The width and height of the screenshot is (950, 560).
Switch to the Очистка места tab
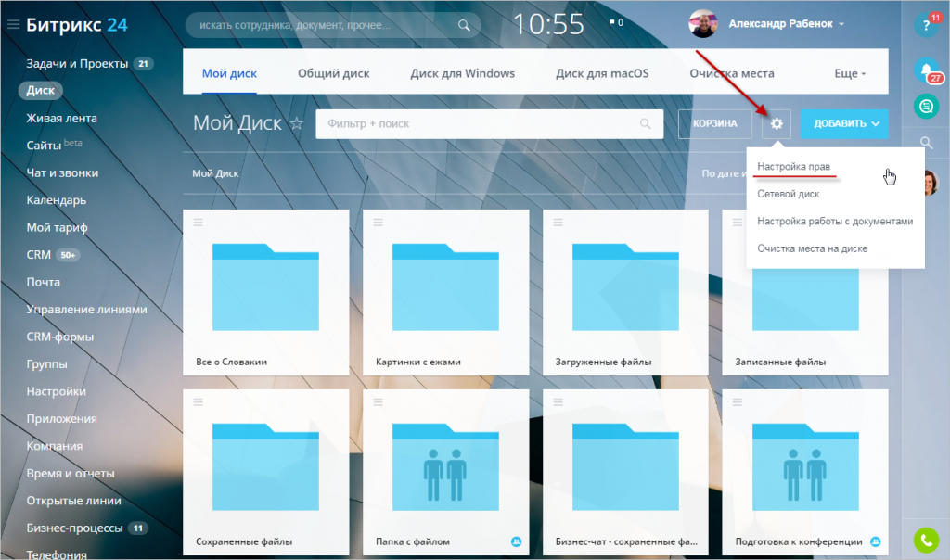click(732, 73)
